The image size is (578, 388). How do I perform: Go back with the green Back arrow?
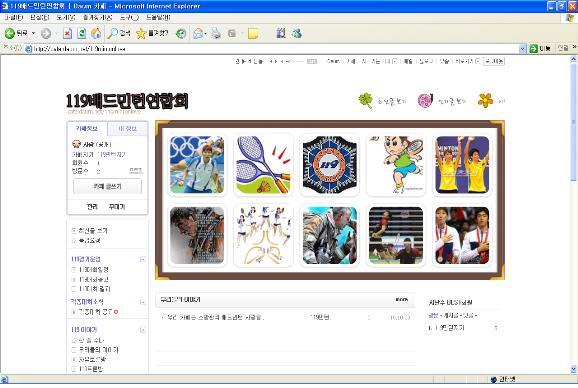point(15,34)
